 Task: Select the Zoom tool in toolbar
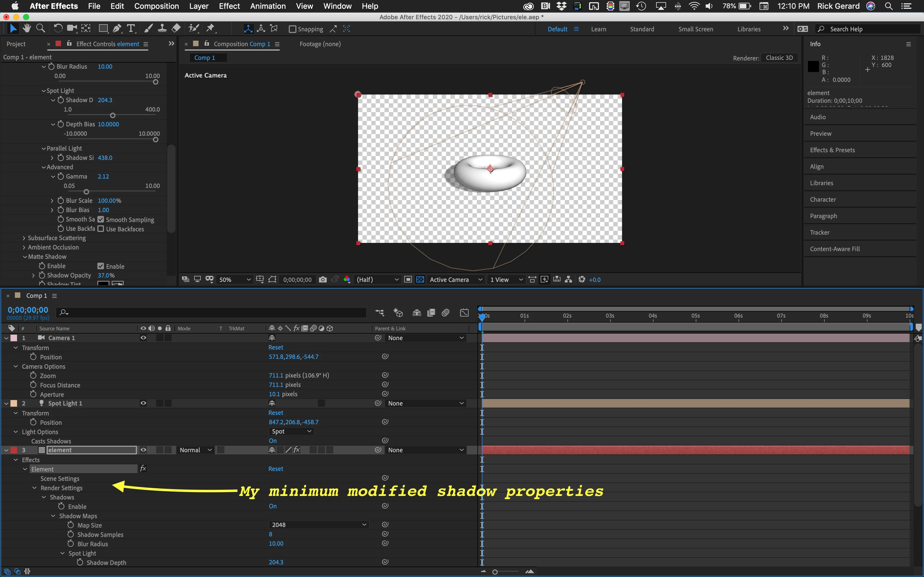coord(40,29)
